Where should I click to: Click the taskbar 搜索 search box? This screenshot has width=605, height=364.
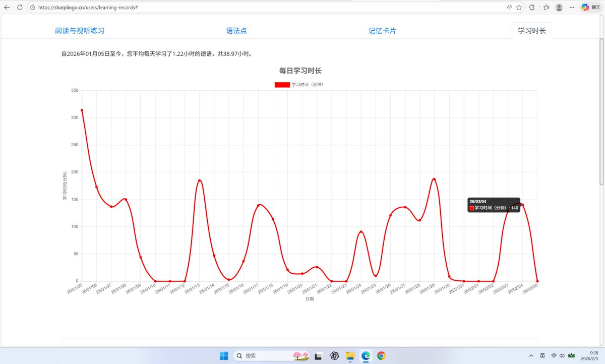click(271, 356)
